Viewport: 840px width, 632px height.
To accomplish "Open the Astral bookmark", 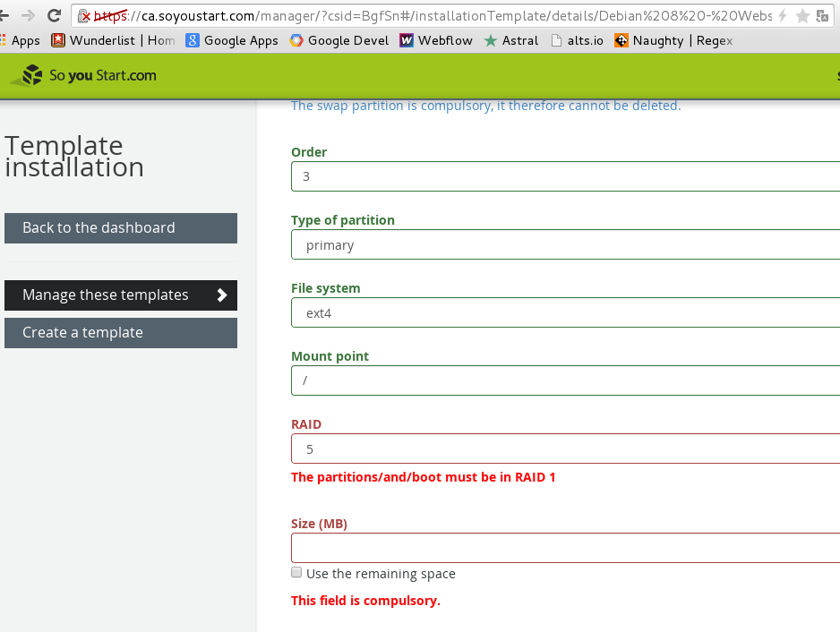I will click(x=511, y=40).
